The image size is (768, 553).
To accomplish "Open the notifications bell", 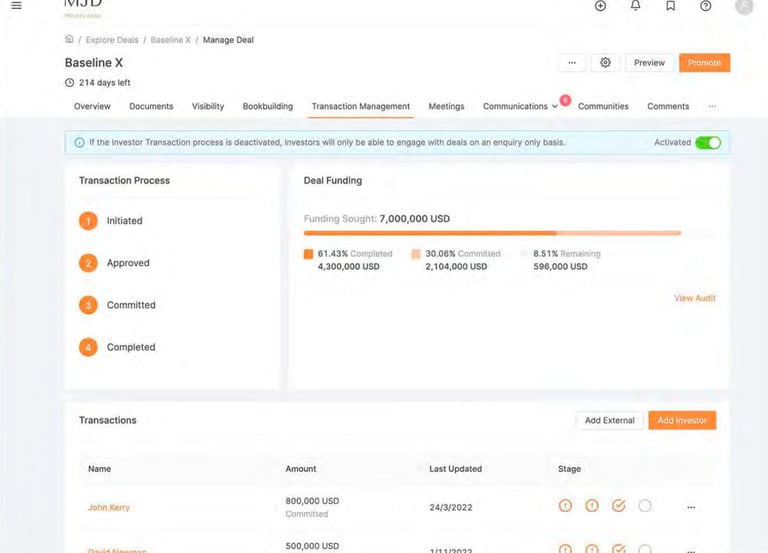I will pyautogui.click(x=635, y=5).
